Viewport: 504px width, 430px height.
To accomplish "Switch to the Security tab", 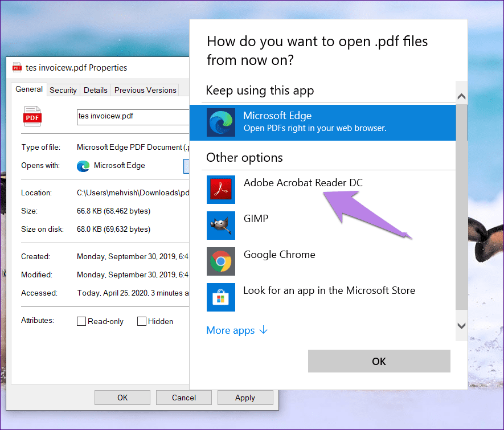I will coord(63,91).
